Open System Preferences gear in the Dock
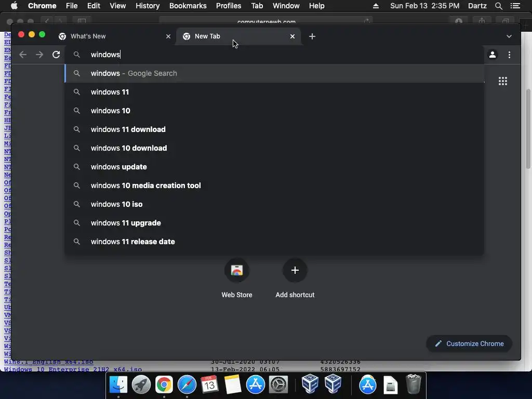 pyautogui.click(x=278, y=385)
